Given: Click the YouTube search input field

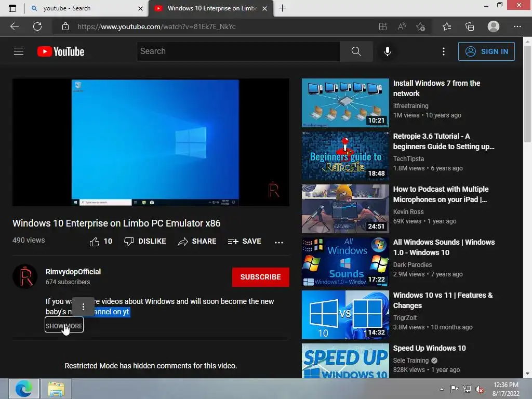Looking at the screenshot, I should (x=238, y=51).
